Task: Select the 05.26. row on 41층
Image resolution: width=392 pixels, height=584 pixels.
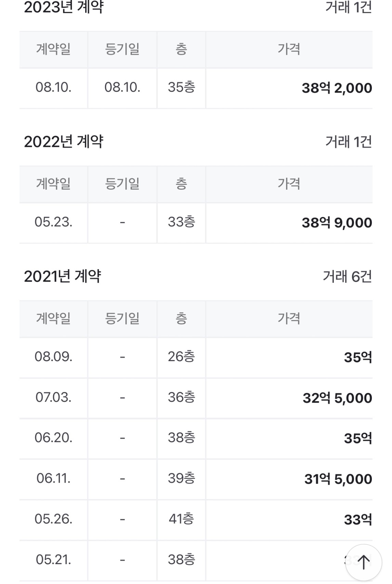Action: pyautogui.click(x=196, y=519)
